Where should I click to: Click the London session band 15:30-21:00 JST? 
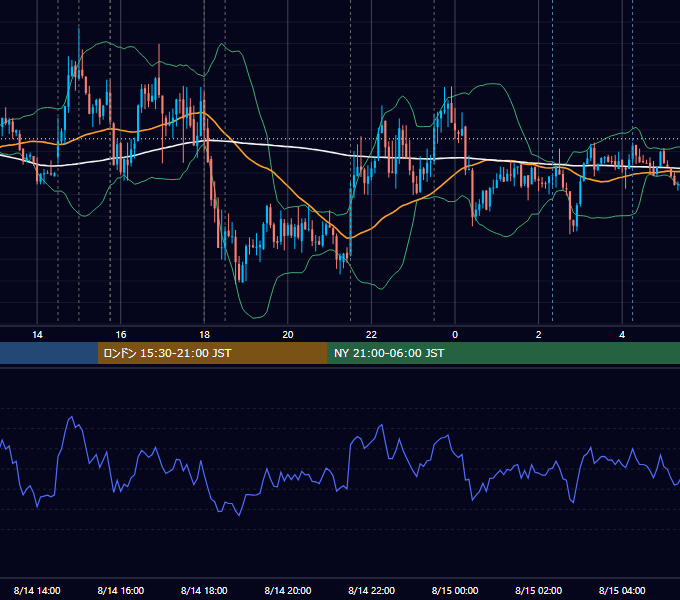pyautogui.click(x=212, y=353)
